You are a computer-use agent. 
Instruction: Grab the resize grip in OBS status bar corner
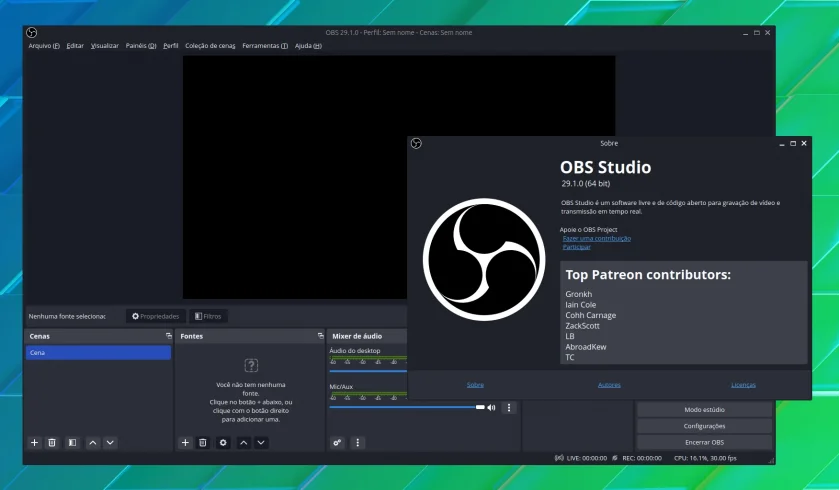(x=771, y=460)
